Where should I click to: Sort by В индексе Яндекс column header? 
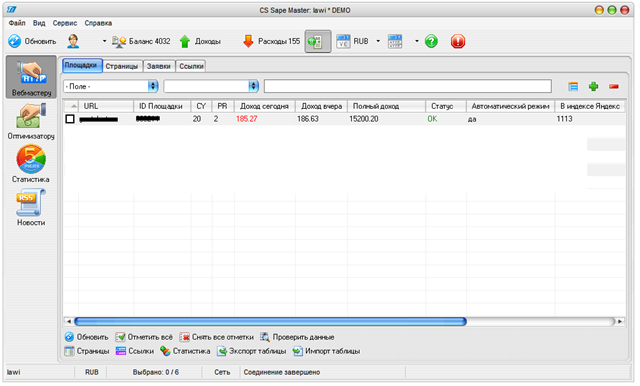click(x=590, y=106)
